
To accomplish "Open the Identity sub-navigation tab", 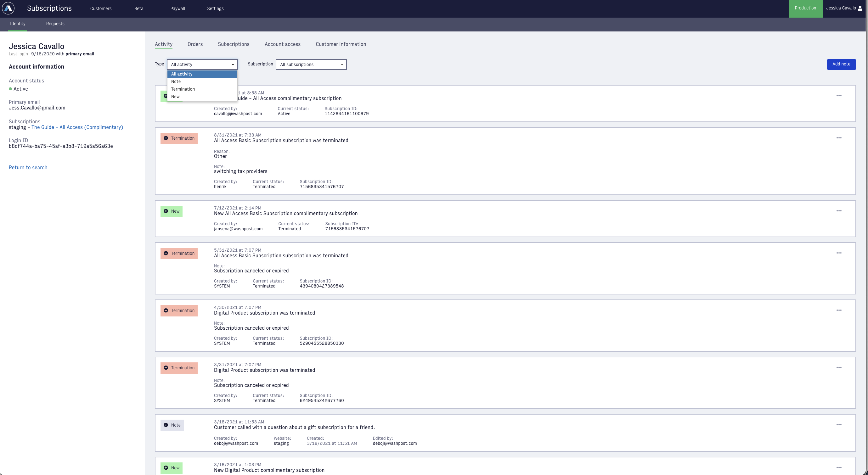I will point(18,24).
